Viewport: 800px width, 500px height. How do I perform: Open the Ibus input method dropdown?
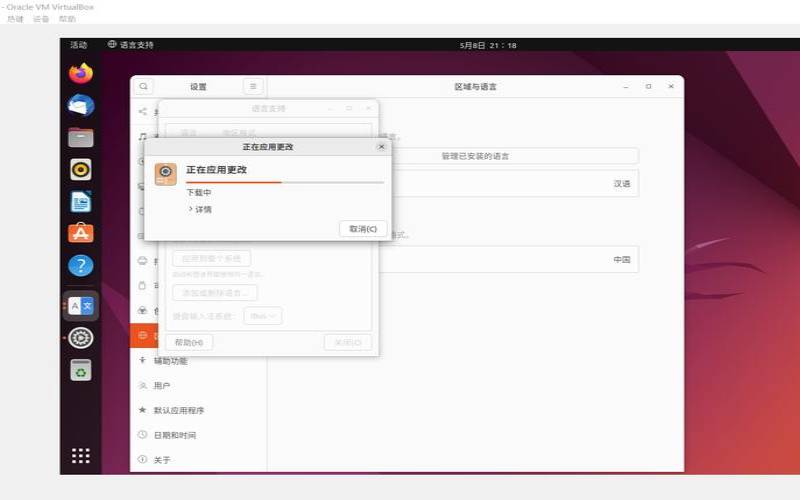263,316
